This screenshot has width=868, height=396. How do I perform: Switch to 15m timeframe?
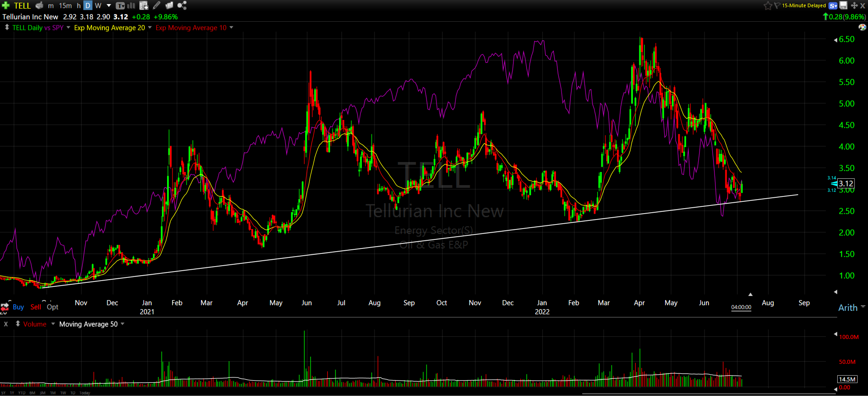coord(65,5)
